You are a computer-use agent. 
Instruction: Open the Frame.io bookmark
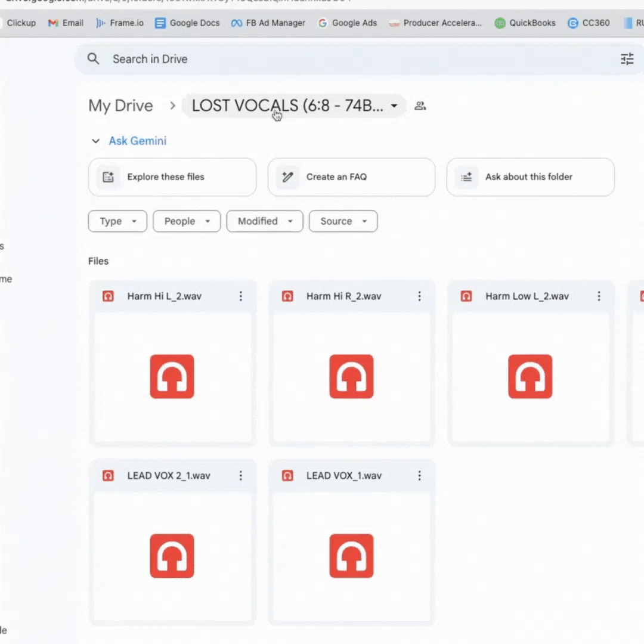(x=119, y=23)
